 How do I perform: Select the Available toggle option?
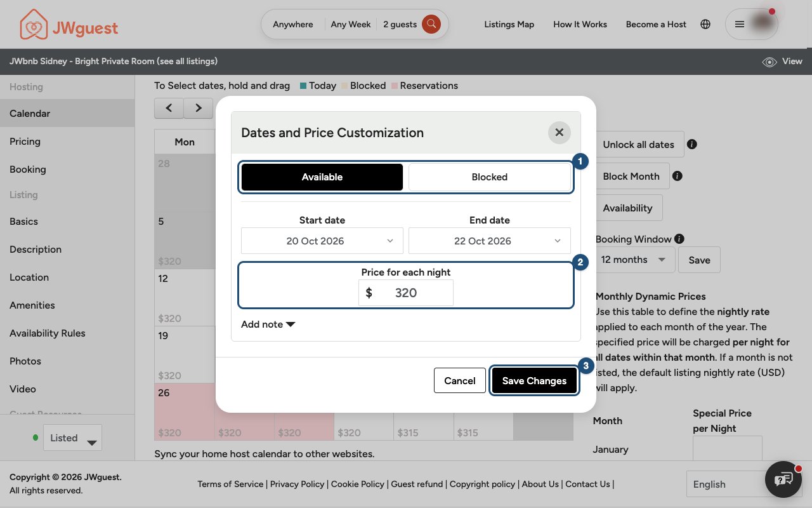coord(322,177)
